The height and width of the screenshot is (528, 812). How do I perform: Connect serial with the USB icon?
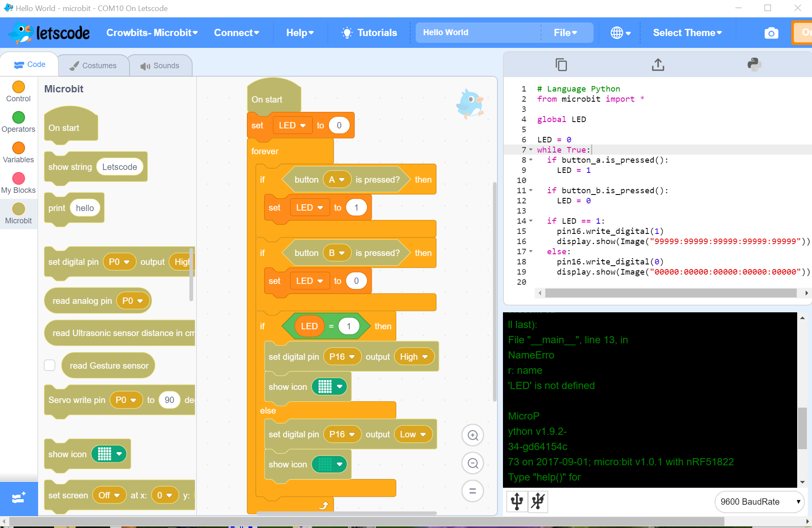point(517,501)
